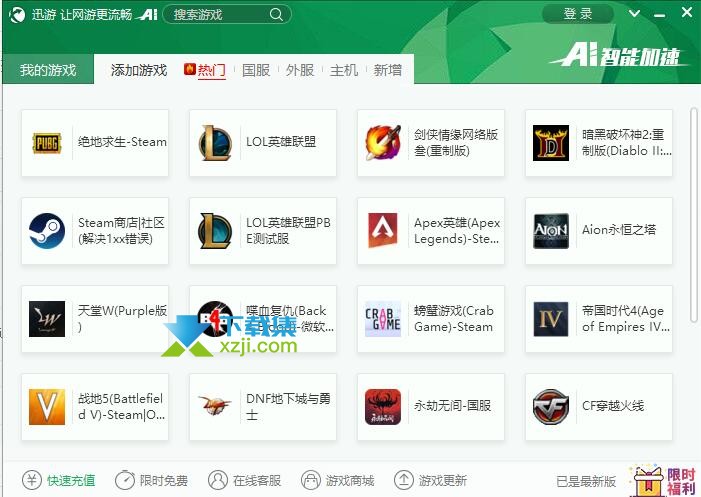Click the 绝地求生-Steam label

point(122,142)
